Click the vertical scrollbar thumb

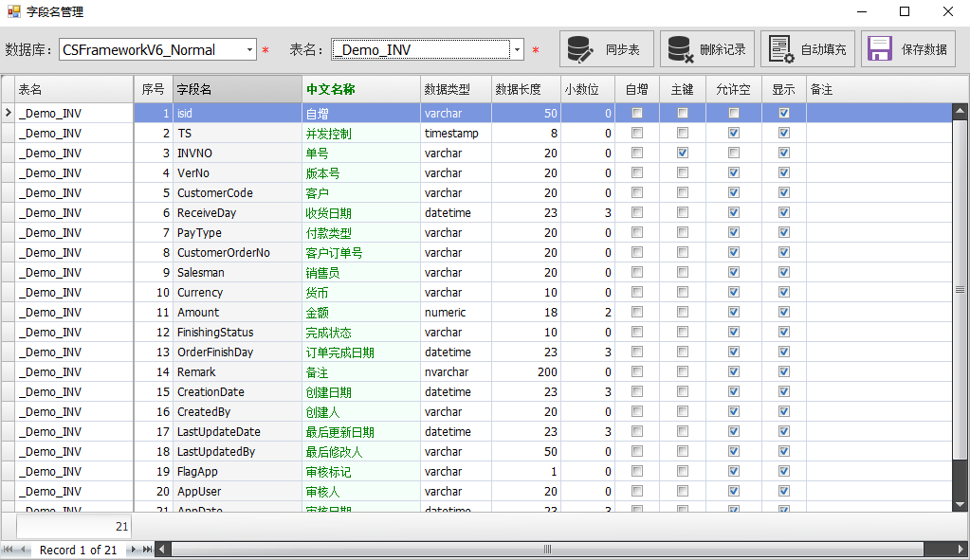pyautogui.click(x=961, y=292)
